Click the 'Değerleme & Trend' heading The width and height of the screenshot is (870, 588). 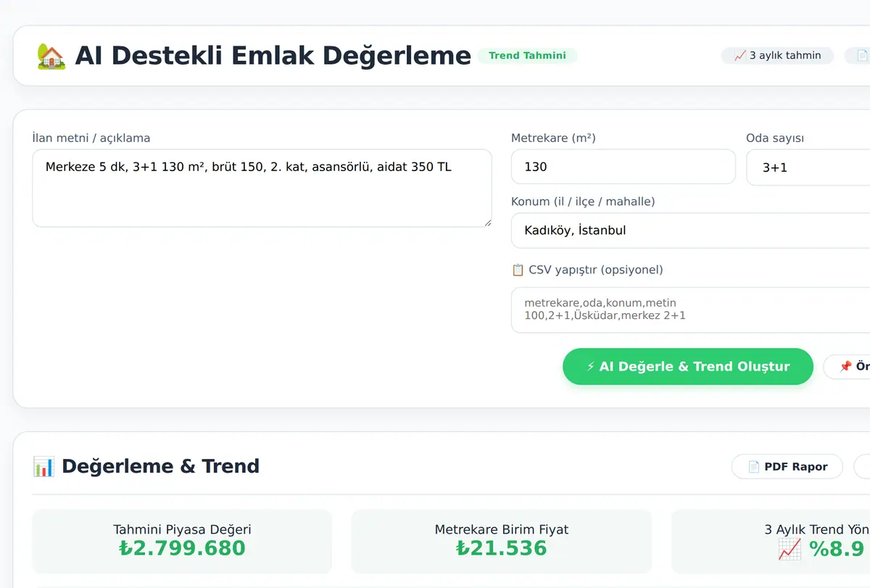click(x=160, y=466)
